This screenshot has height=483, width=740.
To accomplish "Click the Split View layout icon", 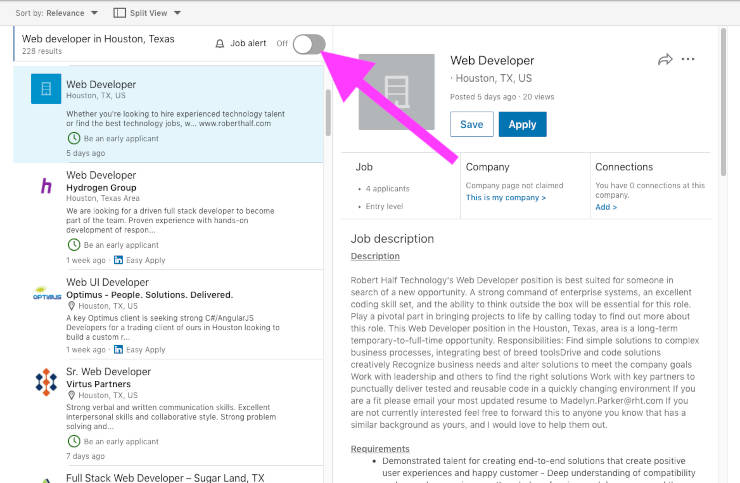I will [119, 13].
